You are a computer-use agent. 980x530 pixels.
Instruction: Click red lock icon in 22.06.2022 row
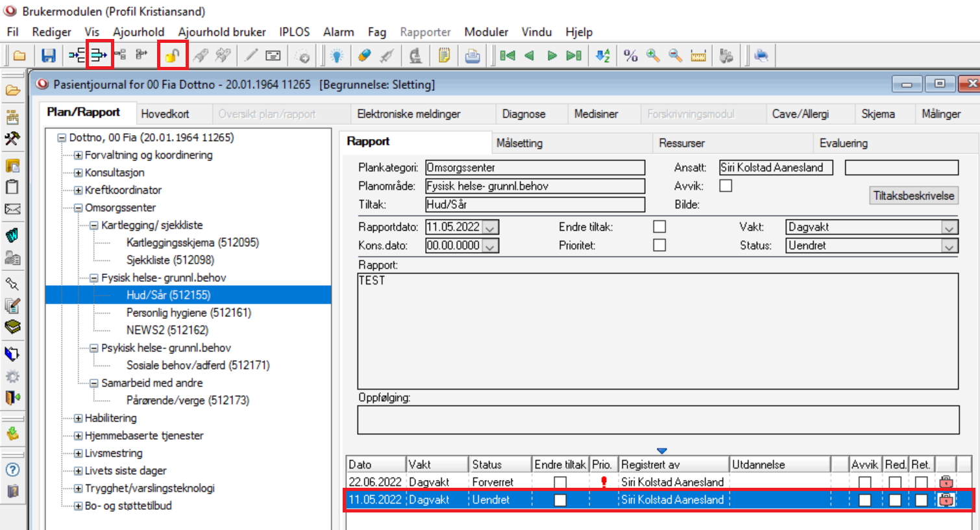click(x=946, y=482)
